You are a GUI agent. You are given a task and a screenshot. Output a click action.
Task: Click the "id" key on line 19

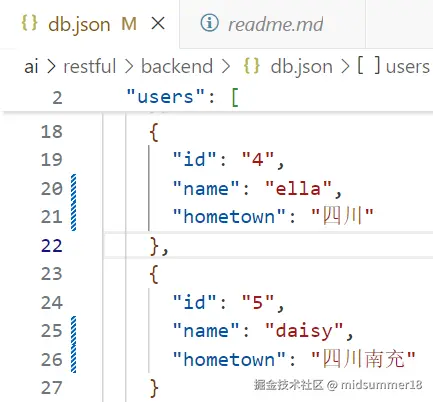tap(195, 159)
